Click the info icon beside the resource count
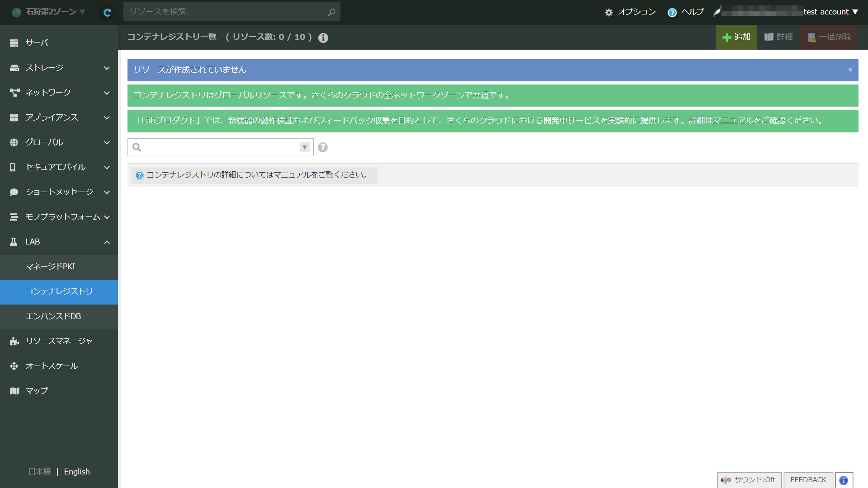 tap(323, 38)
